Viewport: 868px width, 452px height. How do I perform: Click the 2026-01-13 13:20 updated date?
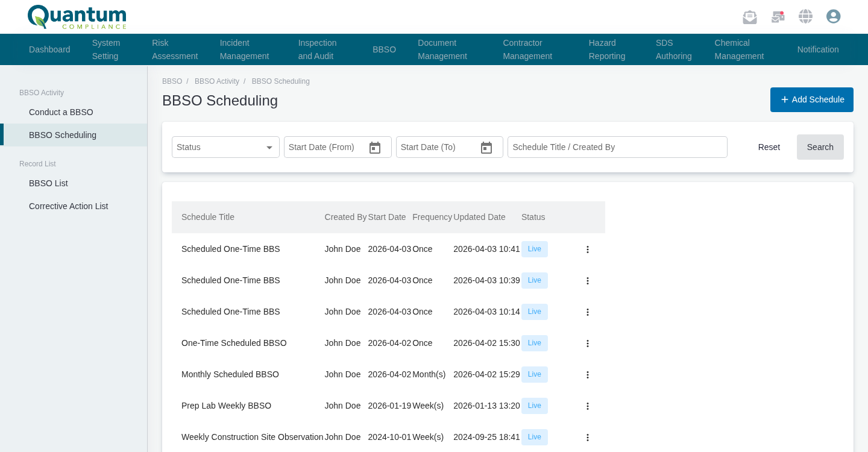(x=486, y=406)
